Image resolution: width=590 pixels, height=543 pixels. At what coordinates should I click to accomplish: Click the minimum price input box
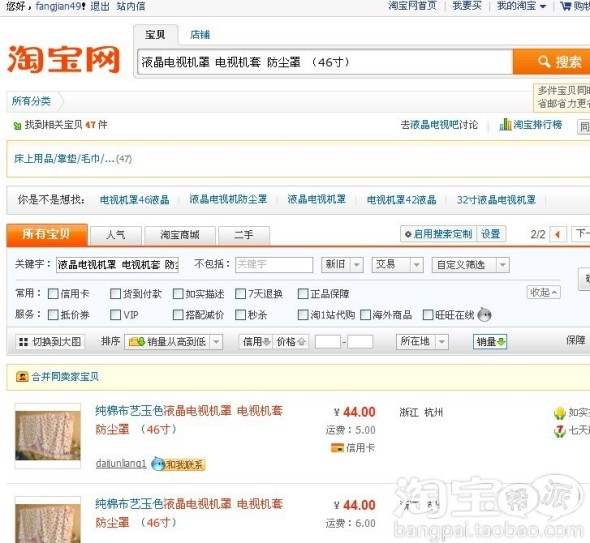(x=328, y=342)
